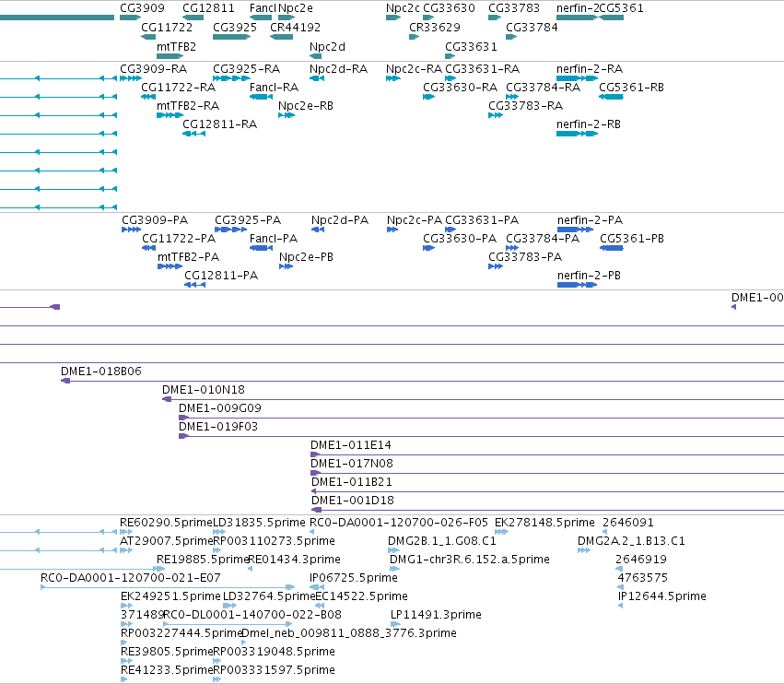
Task: Open the CG33631 gene label
Action: [x=471, y=46]
